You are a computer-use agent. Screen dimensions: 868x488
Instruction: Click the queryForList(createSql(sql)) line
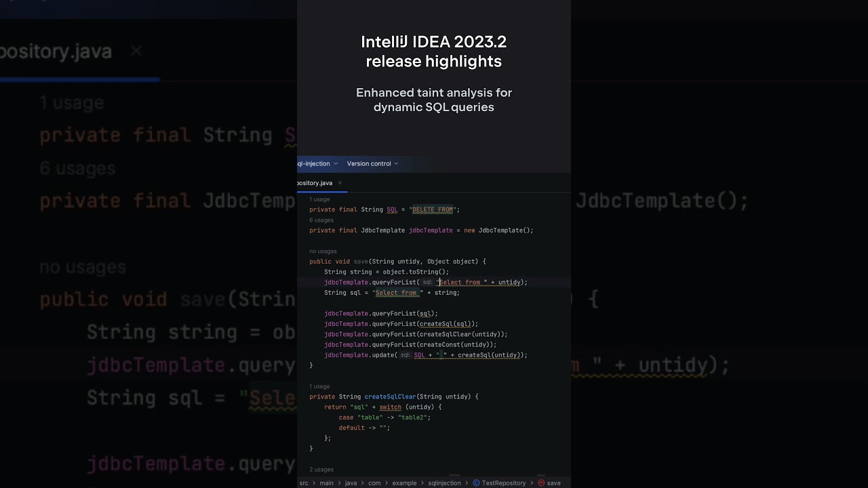tap(401, 324)
